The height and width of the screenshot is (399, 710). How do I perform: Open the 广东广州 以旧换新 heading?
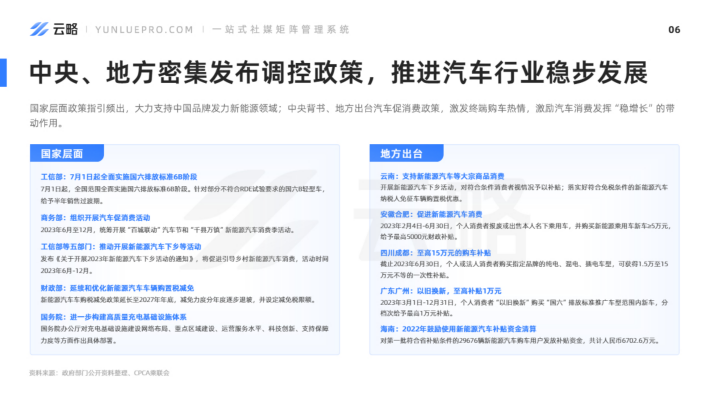coord(441,291)
